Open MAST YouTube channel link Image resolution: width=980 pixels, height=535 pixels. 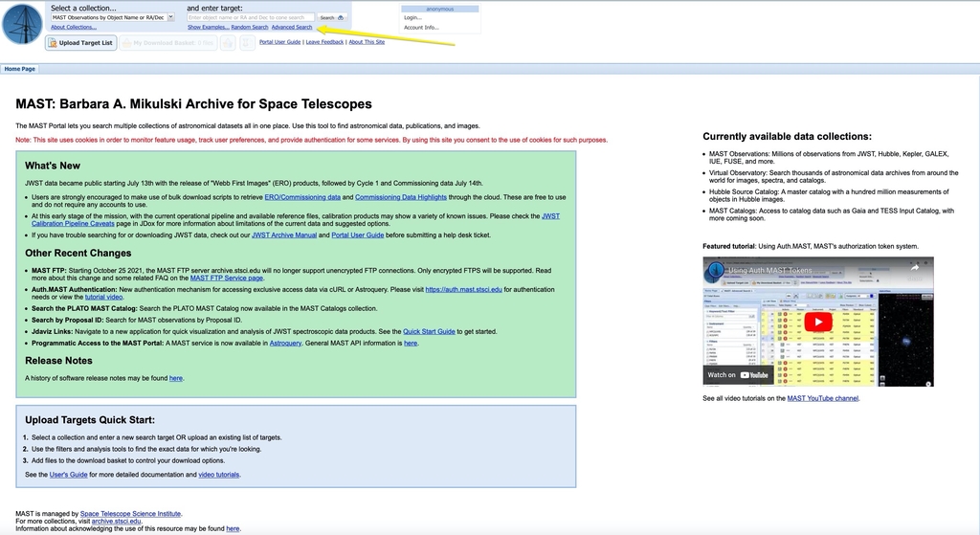[822, 399]
